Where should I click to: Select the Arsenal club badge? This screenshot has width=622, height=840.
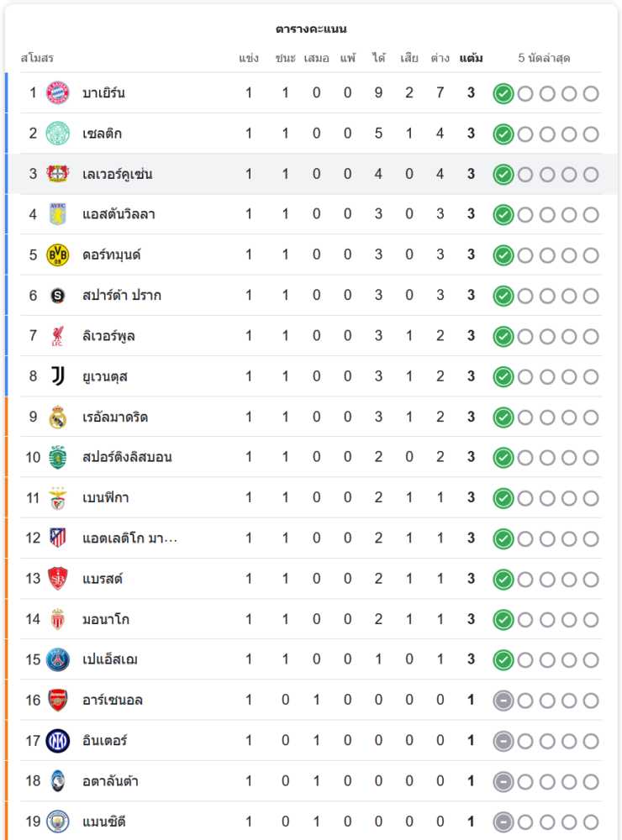click(57, 700)
